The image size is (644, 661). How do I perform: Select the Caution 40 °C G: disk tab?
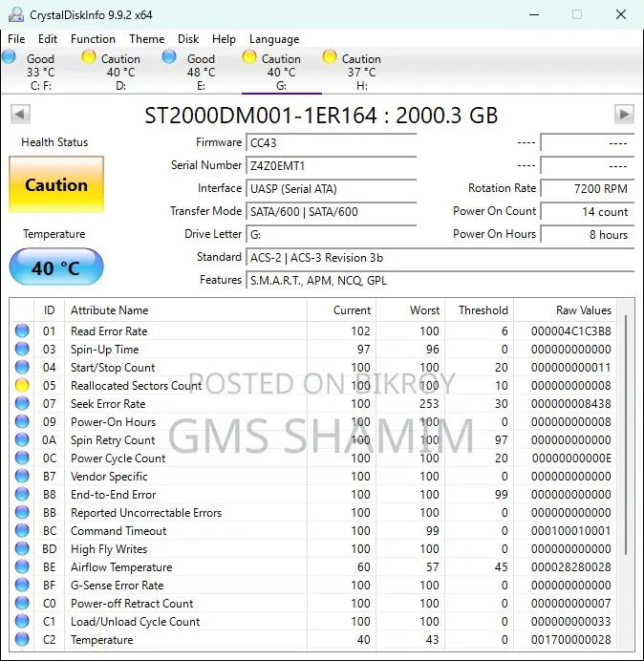click(x=281, y=72)
